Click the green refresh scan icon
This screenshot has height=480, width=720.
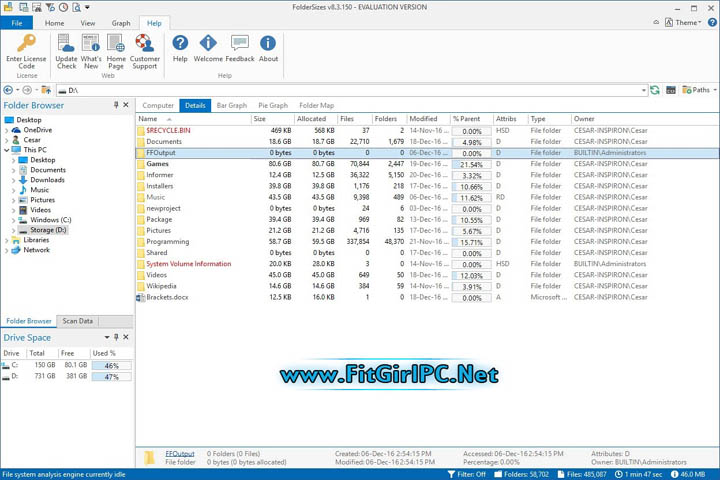point(655,90)
